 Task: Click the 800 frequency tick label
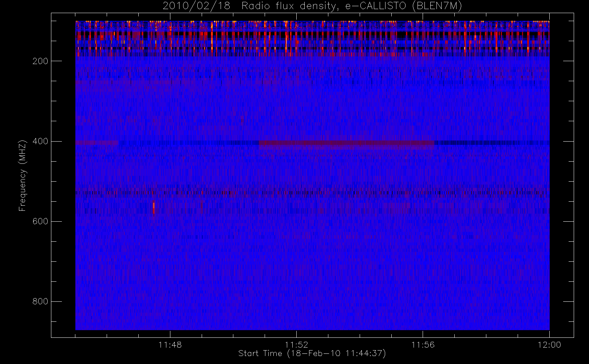tap(40, 301)
